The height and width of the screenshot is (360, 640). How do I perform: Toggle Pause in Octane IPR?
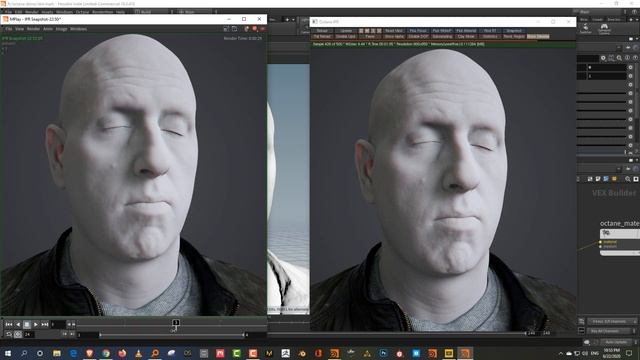[x=370, y=36]
